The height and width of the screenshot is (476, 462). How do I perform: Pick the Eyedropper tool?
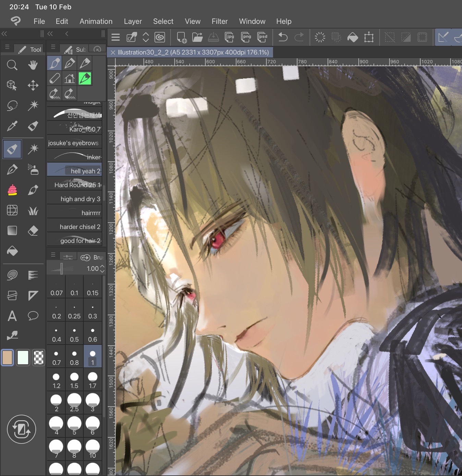(x=12, y=126)
